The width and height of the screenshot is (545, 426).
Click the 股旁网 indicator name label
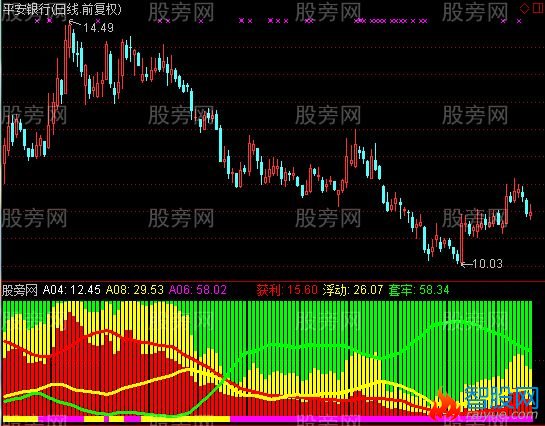coord(20,290)
